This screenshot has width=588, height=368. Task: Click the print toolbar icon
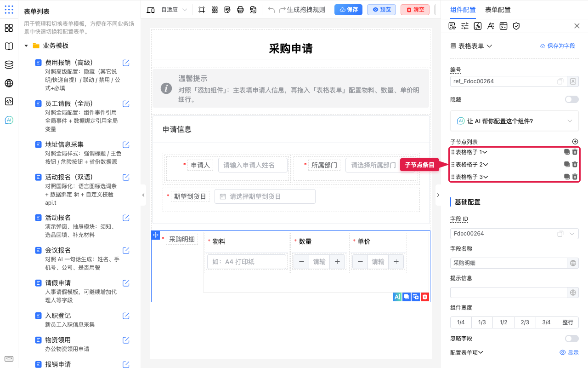pos(240,10)
